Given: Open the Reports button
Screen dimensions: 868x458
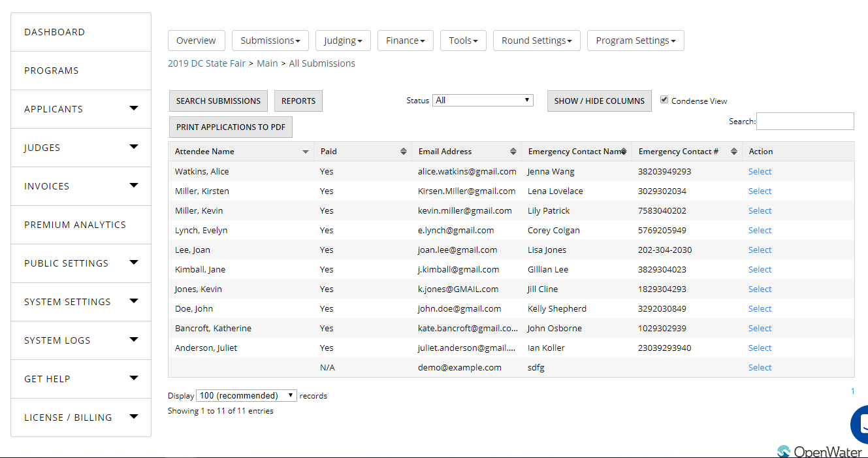Looking at the screenshot, I should pos(298,101).
